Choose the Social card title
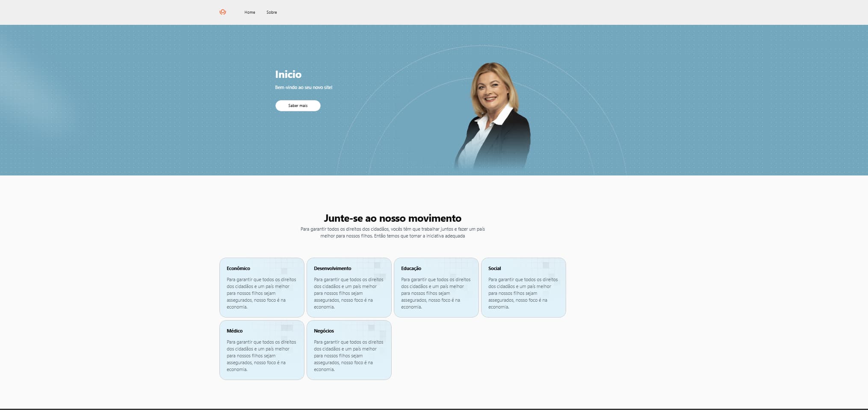This screenshot has height=410, width=868. [x=494, y=268]
